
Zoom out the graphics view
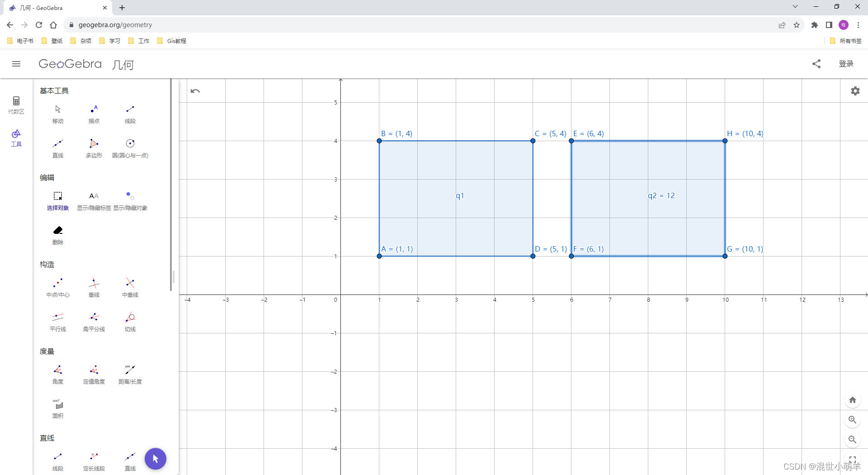853,440
